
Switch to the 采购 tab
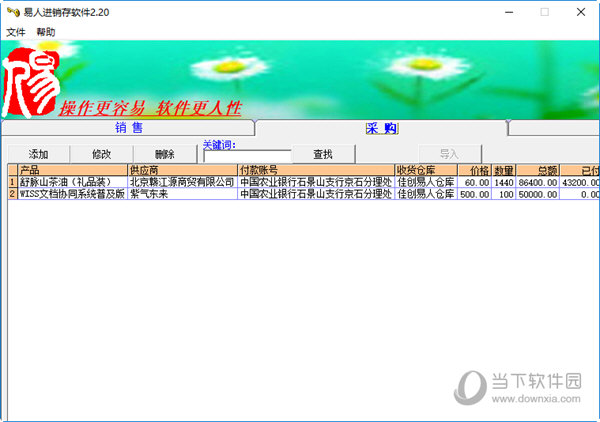(382, 128)
